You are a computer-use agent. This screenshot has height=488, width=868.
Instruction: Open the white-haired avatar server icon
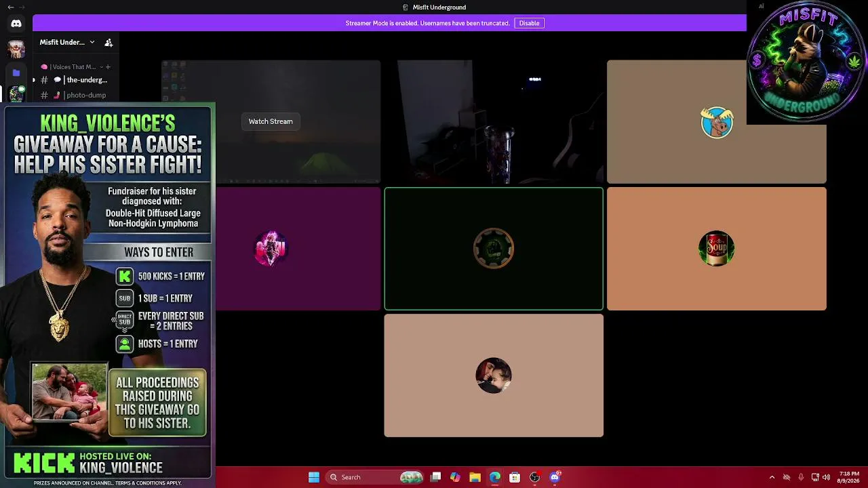coord(16,48)
